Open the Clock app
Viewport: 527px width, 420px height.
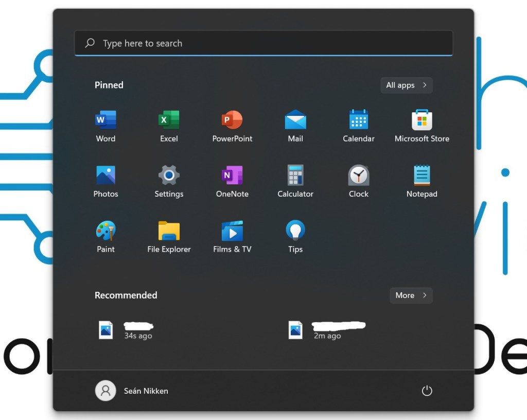coord(358,179)
